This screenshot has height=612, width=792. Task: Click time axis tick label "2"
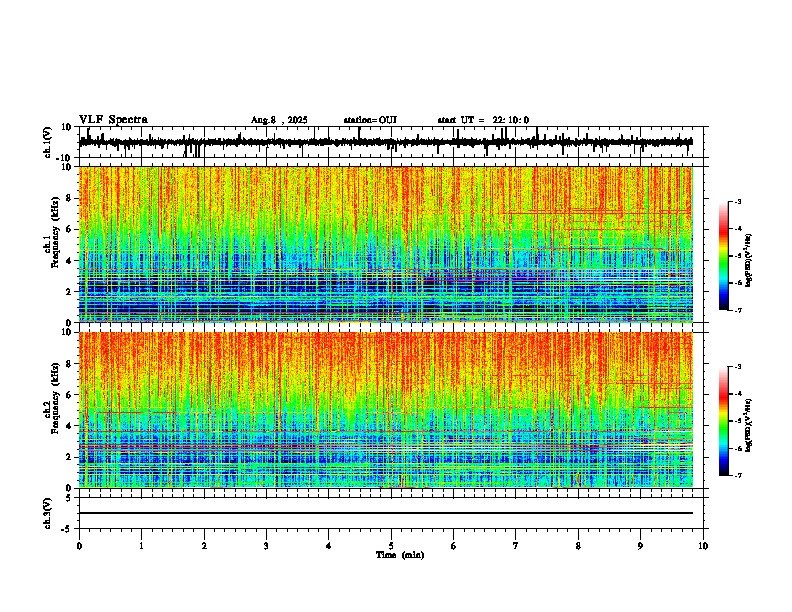coord(204,546)
